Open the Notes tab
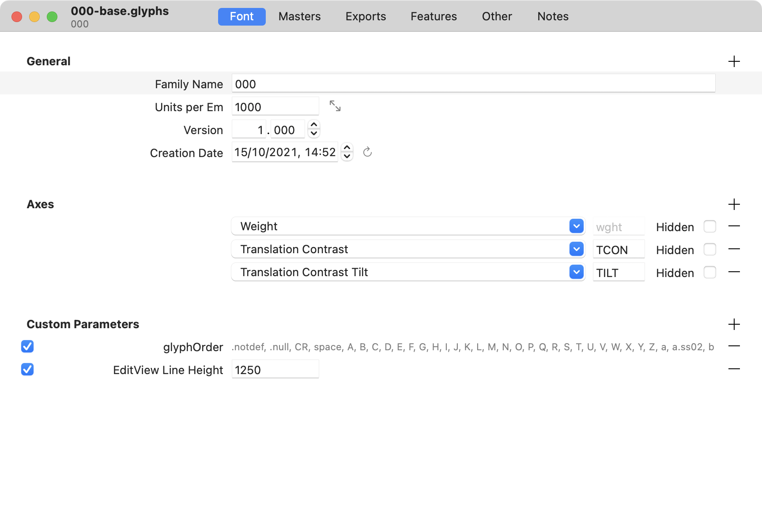762x532 pixels. pos(553,16)
